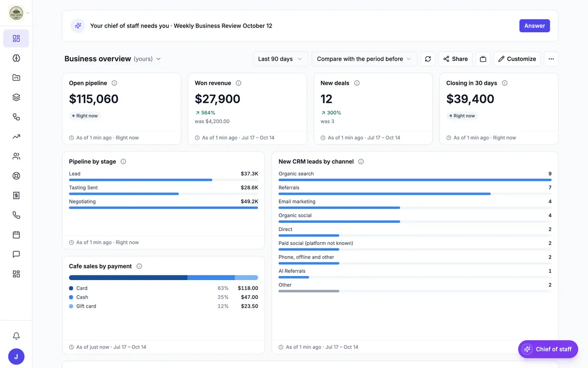Viewport: 588px width, 368px height.
Task: Click the Share button
Action: 455,59
